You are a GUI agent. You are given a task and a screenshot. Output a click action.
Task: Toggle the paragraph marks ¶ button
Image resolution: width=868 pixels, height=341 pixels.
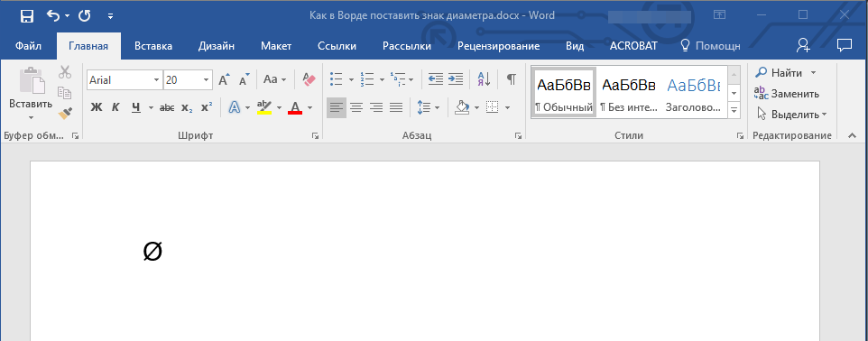click(x=512, y=79)
